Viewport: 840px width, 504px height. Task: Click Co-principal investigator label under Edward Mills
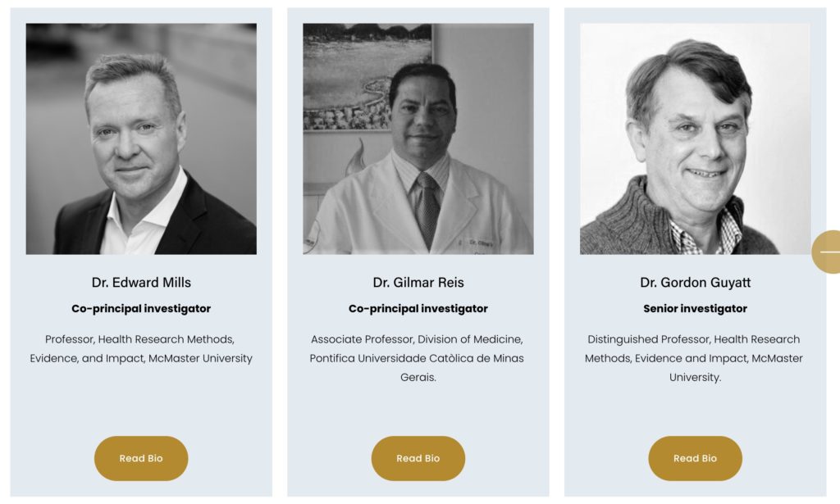tap(141, 309)
